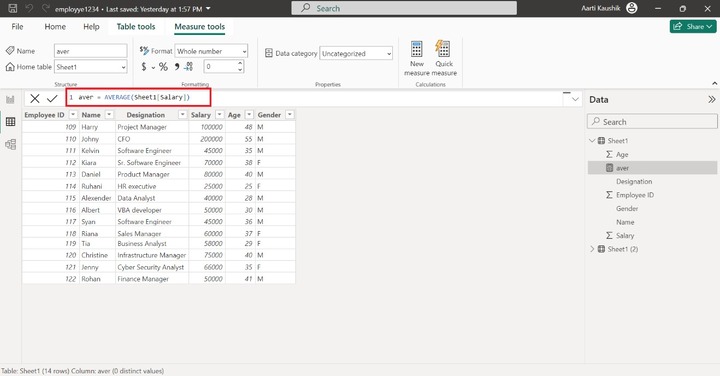The width and height of the screenshot is (720, 376).
Task: Save the file using the disk icon
Action: tap(12, 8)
